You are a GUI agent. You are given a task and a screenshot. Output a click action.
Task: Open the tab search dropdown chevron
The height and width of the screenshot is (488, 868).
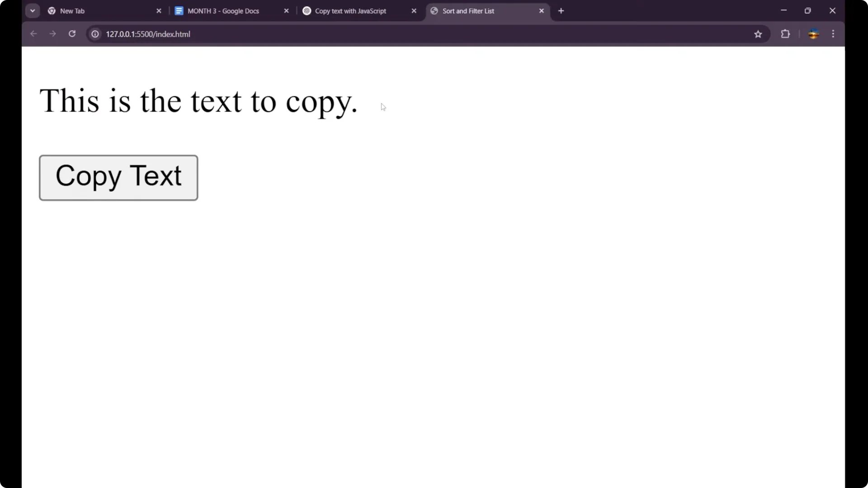(32, 10)
